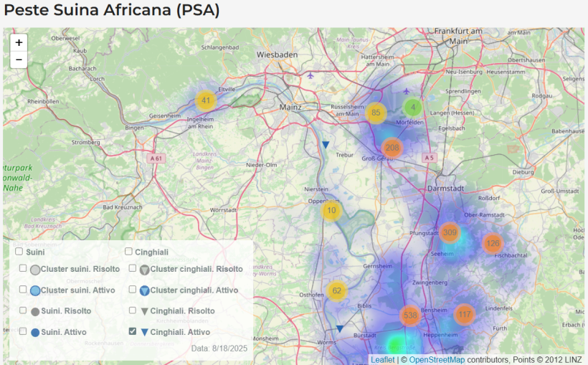This screenshot has width=588, height=365.
Task: Enable the Suini checkbox
Action: (x=19, y=252)
